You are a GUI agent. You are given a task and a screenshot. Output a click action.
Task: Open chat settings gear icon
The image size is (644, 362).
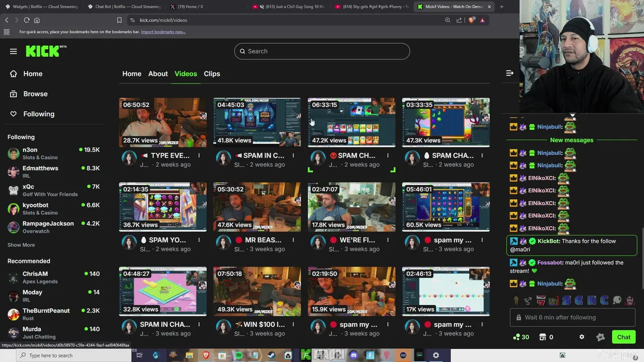pyautogui.click(x=582, y=337)
